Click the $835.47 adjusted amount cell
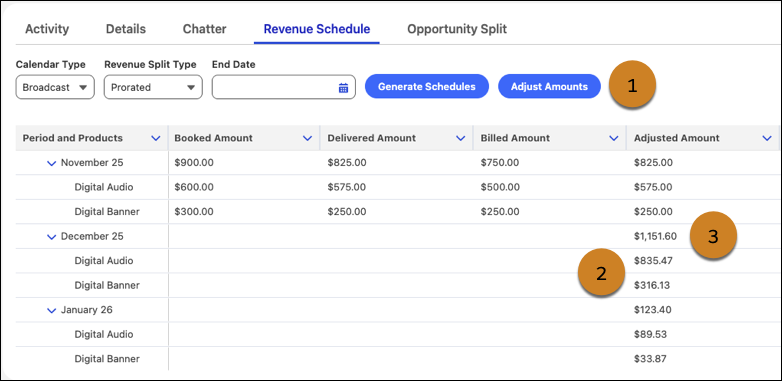 tap(653, 261)
